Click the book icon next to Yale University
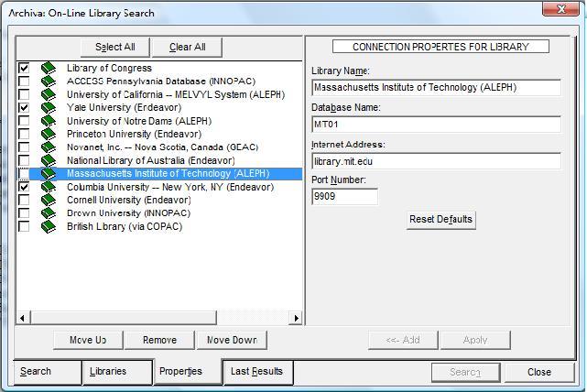Image resolution: width=587 pixels, height=392 pixels. click(49, 108)
